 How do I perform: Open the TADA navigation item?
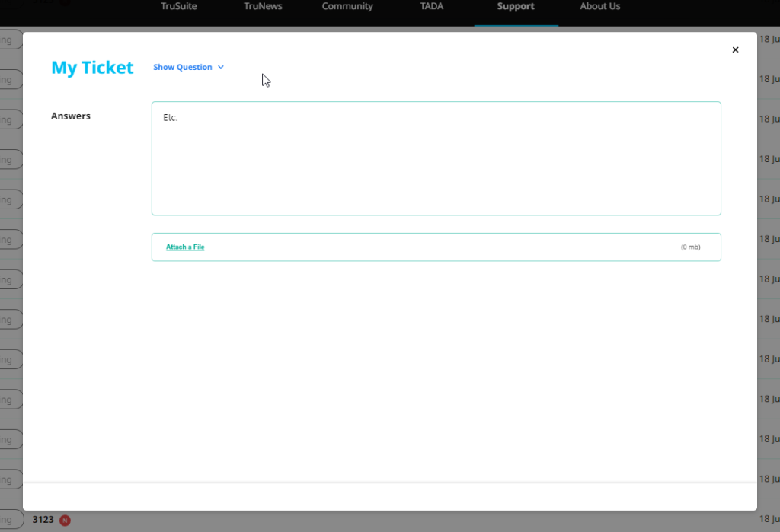point(432,7)
